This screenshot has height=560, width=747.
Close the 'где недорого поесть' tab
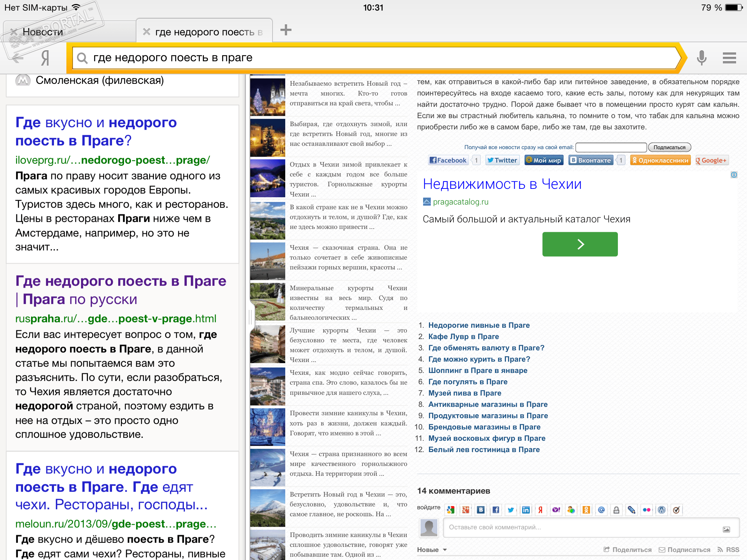point(147,32)
